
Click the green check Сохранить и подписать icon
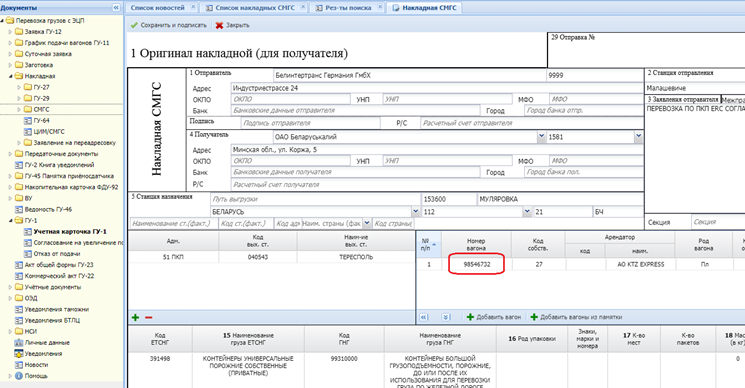click(134, 25)
